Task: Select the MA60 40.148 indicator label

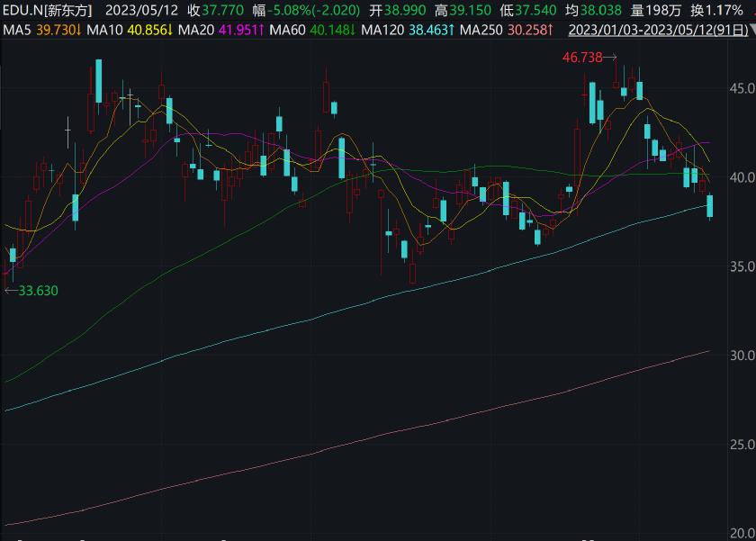Action: pos(312,30)
